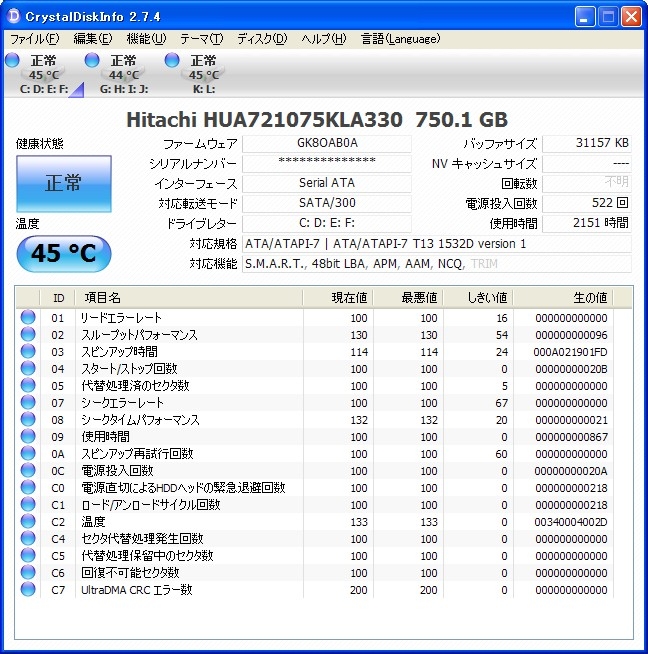The image size is (648, 654).
Task: Select the disk with drives G: H: I: J:
Action: click(x=124, y=74)
